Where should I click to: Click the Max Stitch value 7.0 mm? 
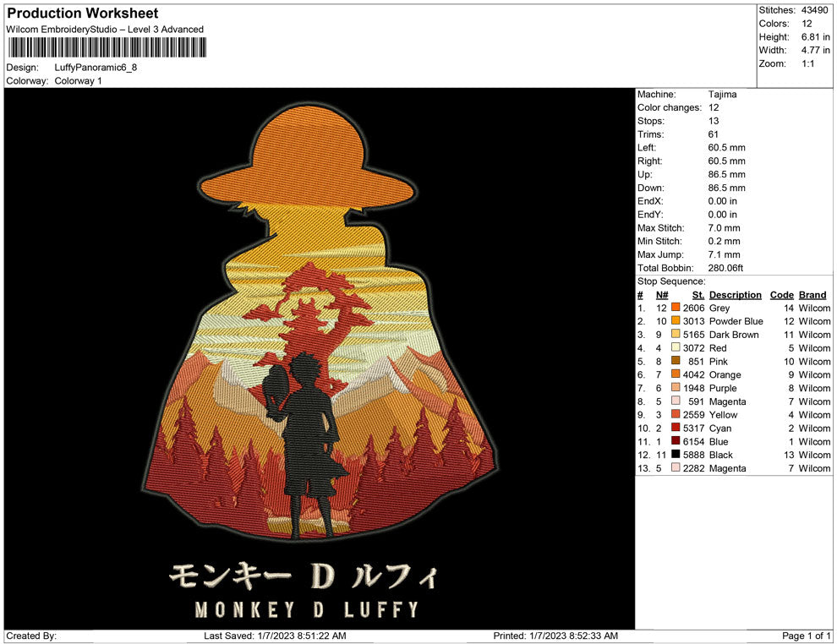[x=724, y=228]
